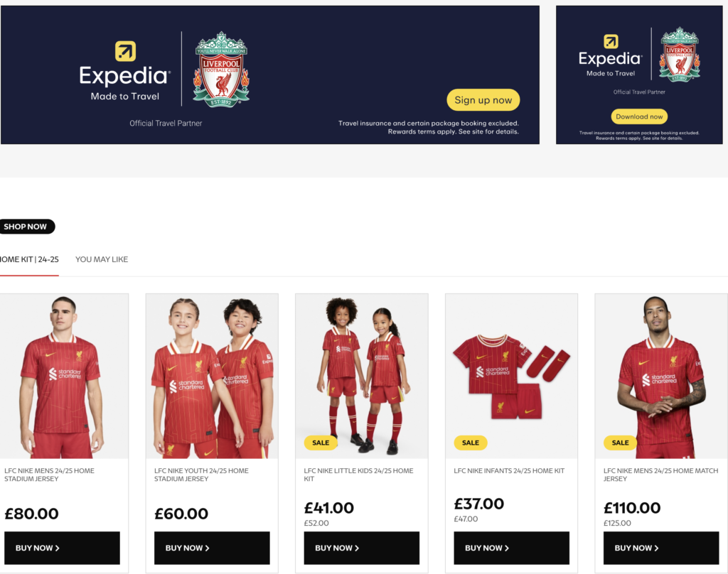Click the Liverpool crest in small side banner
728x574 pixels.
point(680,54)
